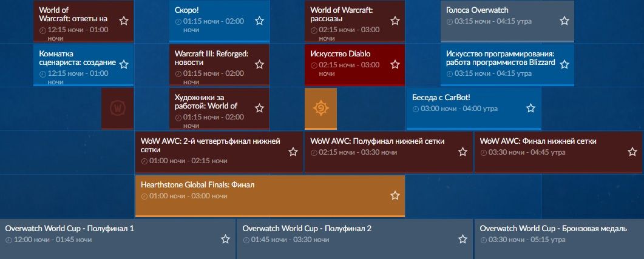Open 'Комнатка сценариста: создание' event

coord(83,65)
